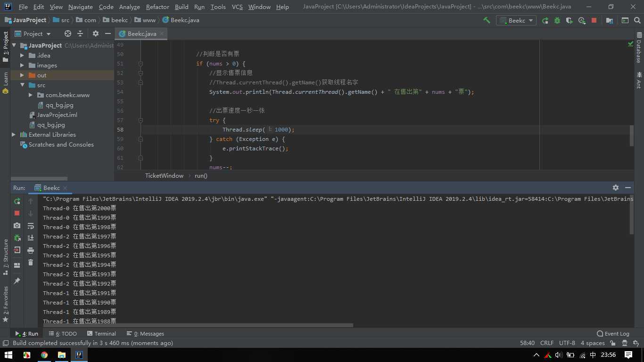The image size is (644, 362).
Task: Toggle soft-wrap in the console
Action: (x=31, y=226)
